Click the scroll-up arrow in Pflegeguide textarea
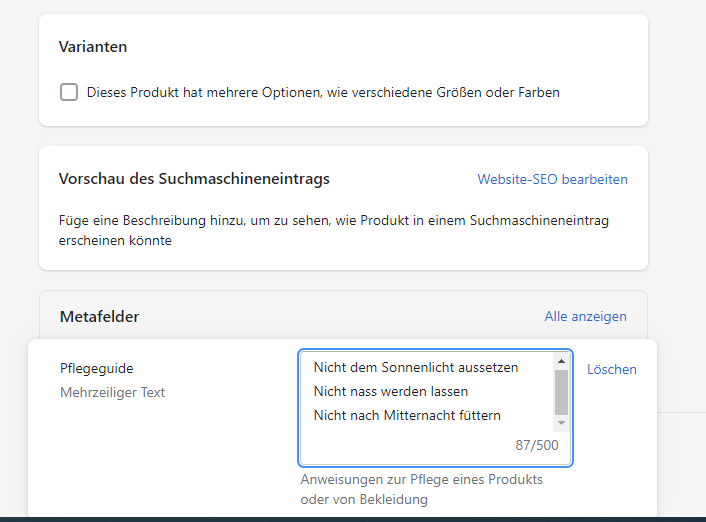Image resolution: width=706 pixels, height=522 pixels. click(x=561, y=361)
